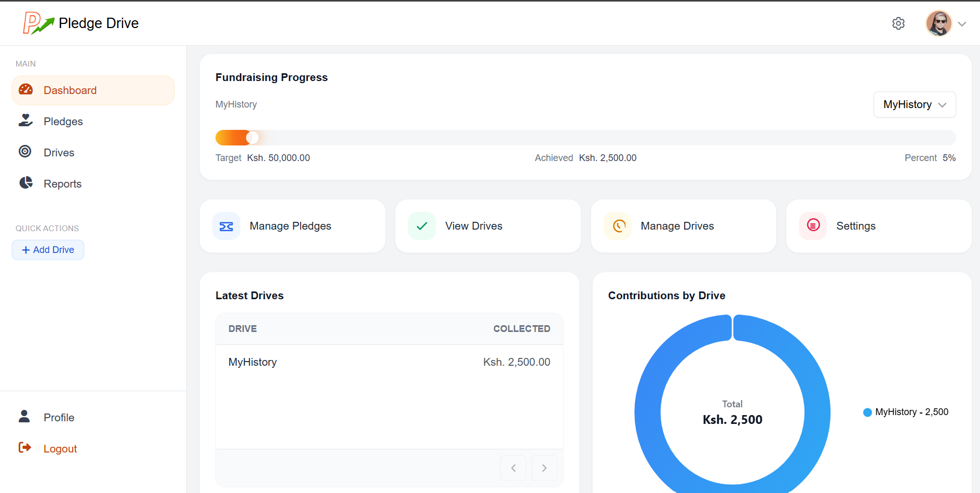Viewport: 980px width, 493px height.
Task: Click the Profile person icon
Action: tap(24, 417)
